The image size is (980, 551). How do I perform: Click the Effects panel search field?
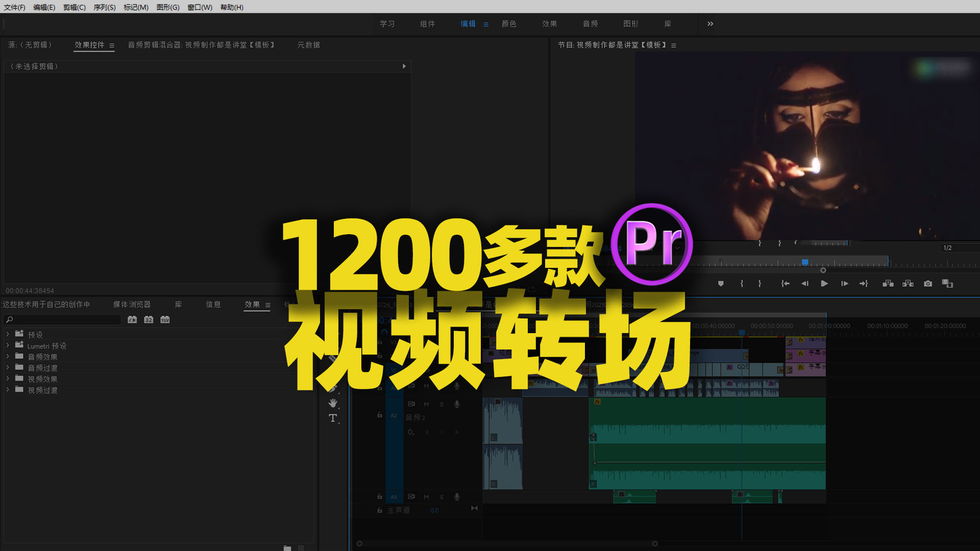pyautogui.click(x=62, y=320)
